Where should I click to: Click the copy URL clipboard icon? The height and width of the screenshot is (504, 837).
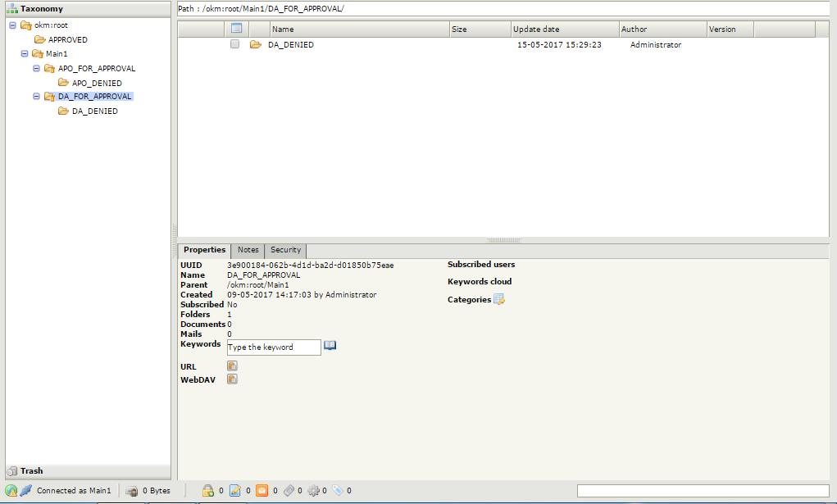(232, 366)
